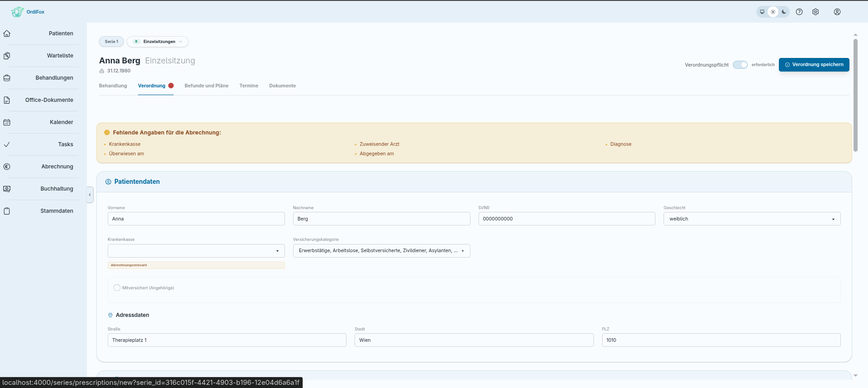Check Mitversichert (Angehörige) option
This screenshot has height=388, width=868.
coord(117,288)
